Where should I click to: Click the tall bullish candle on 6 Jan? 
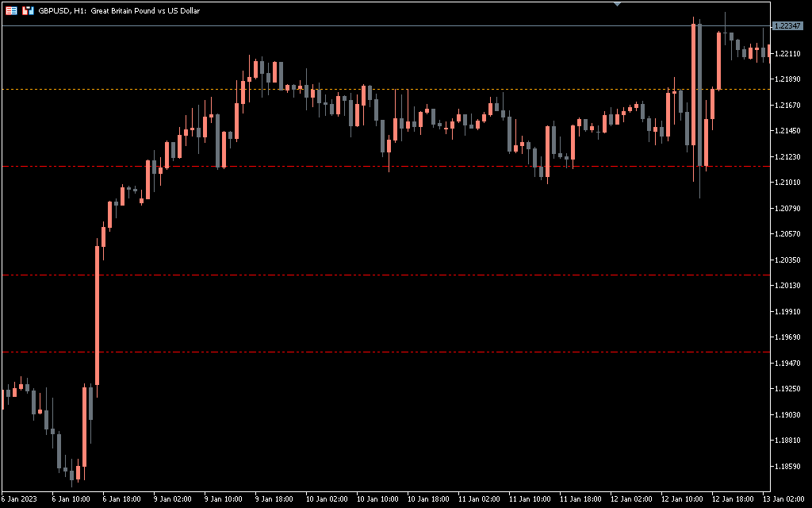click(x=98, y=317)
